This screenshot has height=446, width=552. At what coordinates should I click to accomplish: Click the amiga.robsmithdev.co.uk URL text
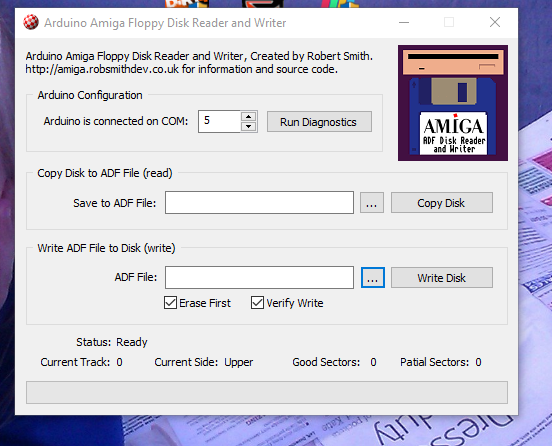pyautogui.click(x=102, y=69)
